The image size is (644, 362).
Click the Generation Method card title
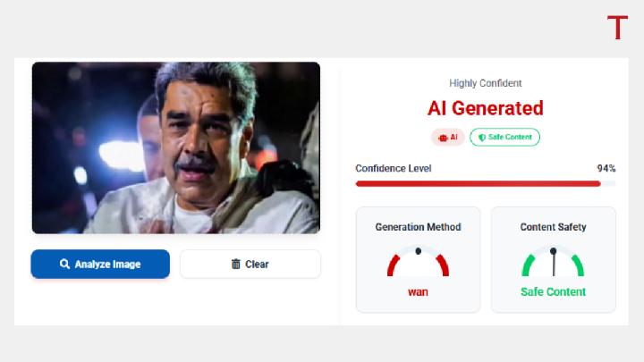click(418, 227)
